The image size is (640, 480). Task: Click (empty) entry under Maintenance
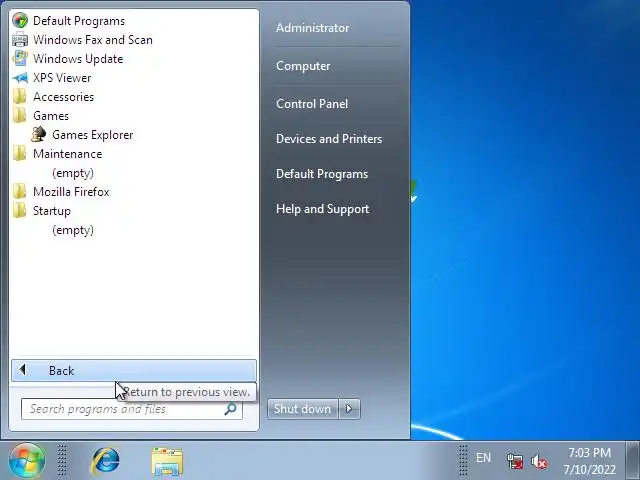(73, 173)
